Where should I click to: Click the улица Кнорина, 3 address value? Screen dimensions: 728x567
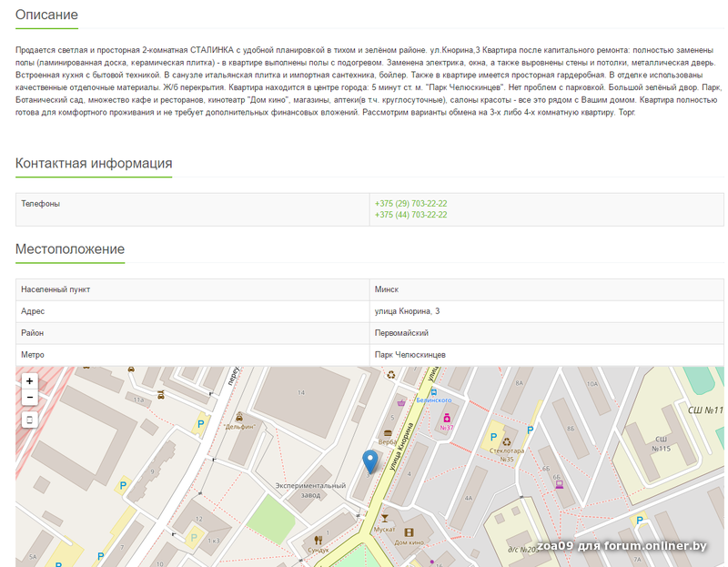click(407, 311)
